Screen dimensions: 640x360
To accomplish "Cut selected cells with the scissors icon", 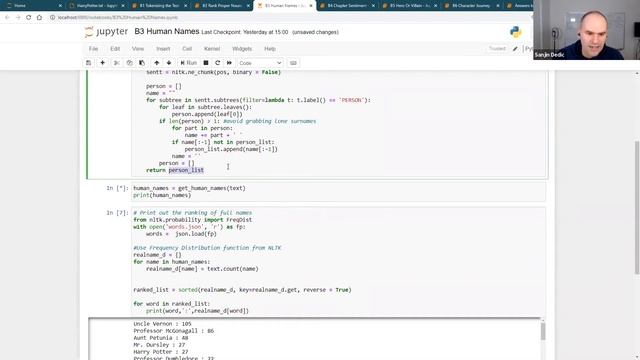I will (117, 63).
